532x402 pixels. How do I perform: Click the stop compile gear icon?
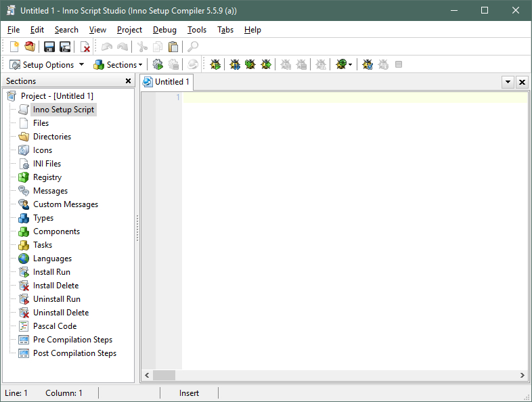coord(173,64)
